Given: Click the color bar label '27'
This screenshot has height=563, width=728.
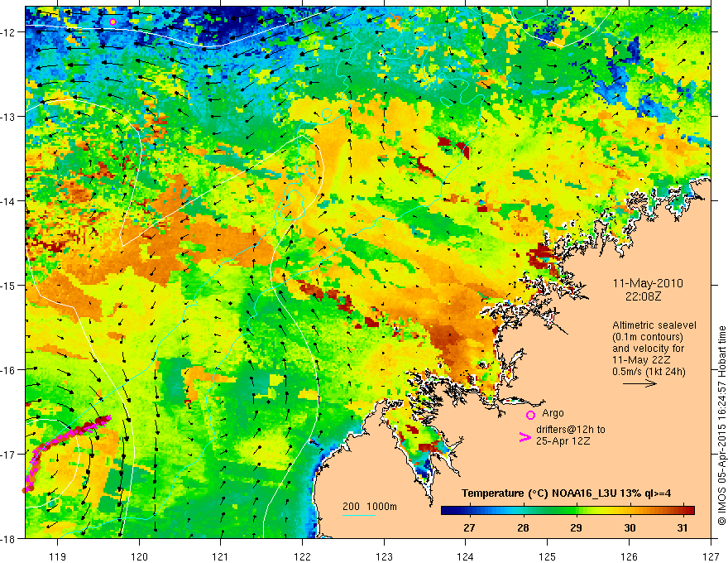Looking at the screenshot, I should pyautogui.click(x=469, y=528).
